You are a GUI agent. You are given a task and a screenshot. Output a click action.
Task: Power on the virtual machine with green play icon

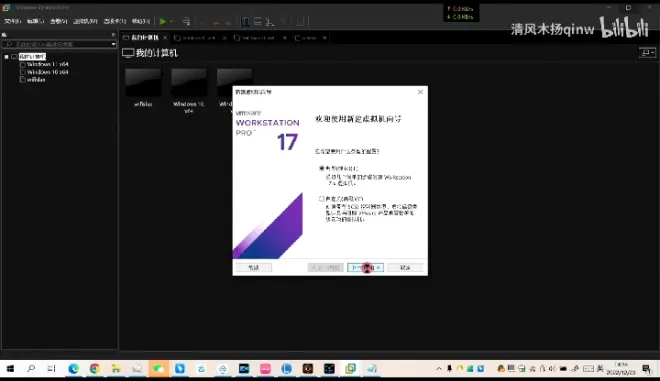click(163, 21)
